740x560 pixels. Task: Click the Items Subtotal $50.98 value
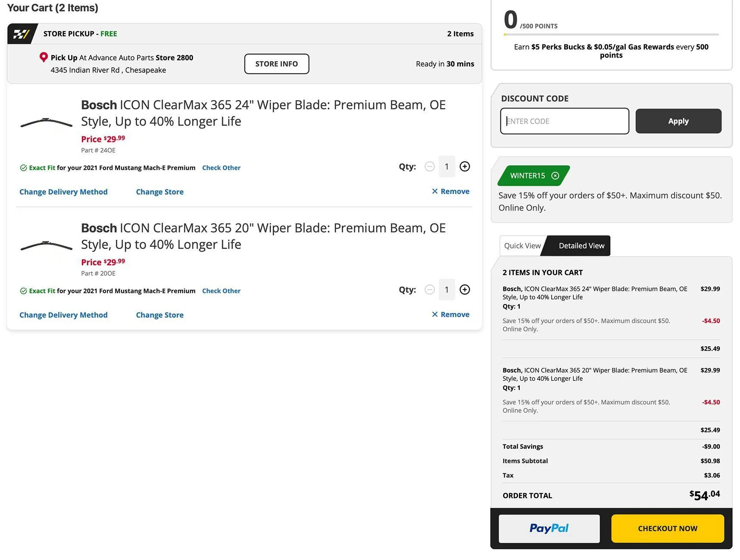710,460
